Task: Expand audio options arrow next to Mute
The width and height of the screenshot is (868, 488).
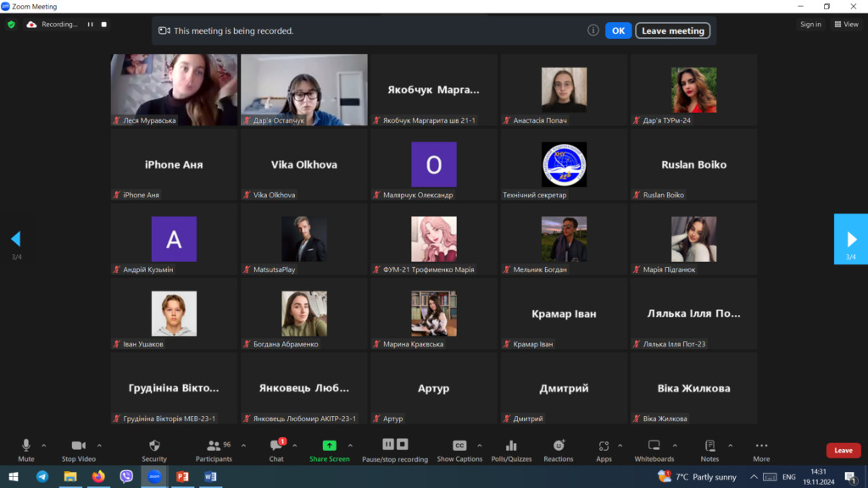Action: click(x=44, y=445)
